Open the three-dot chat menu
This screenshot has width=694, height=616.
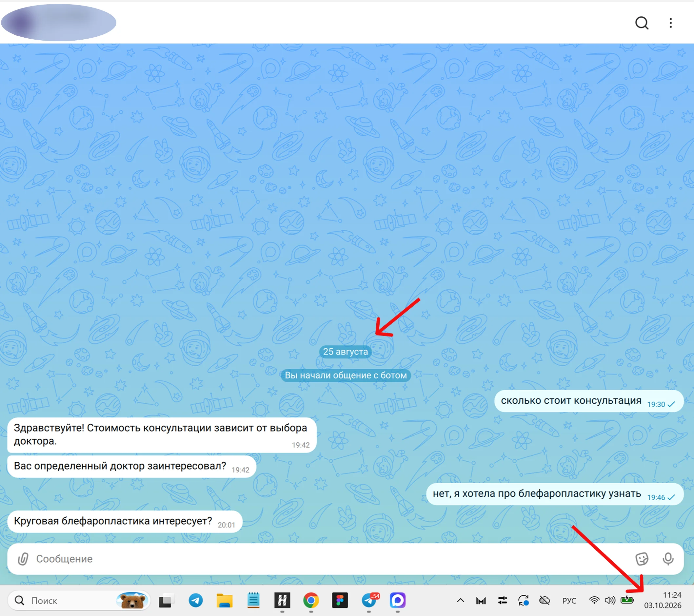(671, 23)
